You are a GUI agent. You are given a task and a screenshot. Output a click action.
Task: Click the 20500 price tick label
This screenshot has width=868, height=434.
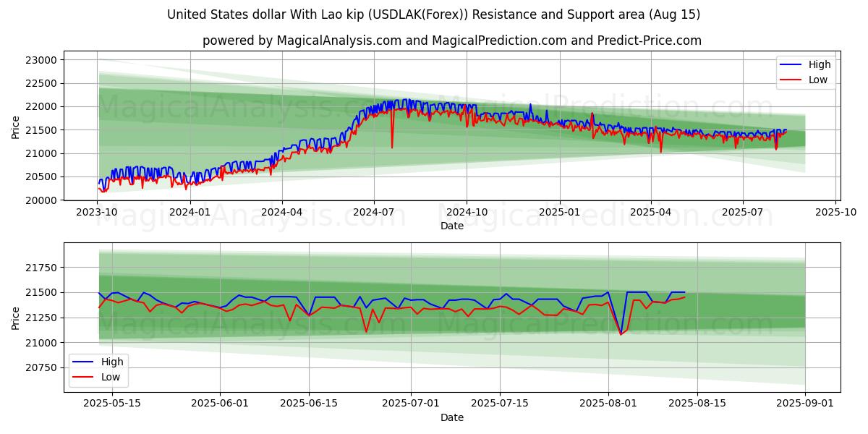tap(41, 176)
